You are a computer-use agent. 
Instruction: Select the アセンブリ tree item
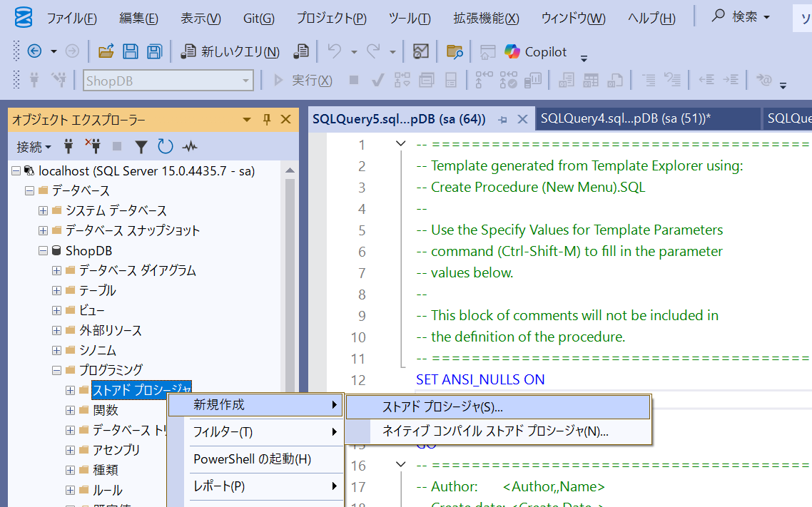click(x=116, y=450)
